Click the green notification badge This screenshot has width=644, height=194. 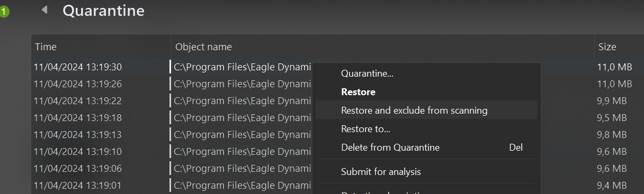(4, 11)
